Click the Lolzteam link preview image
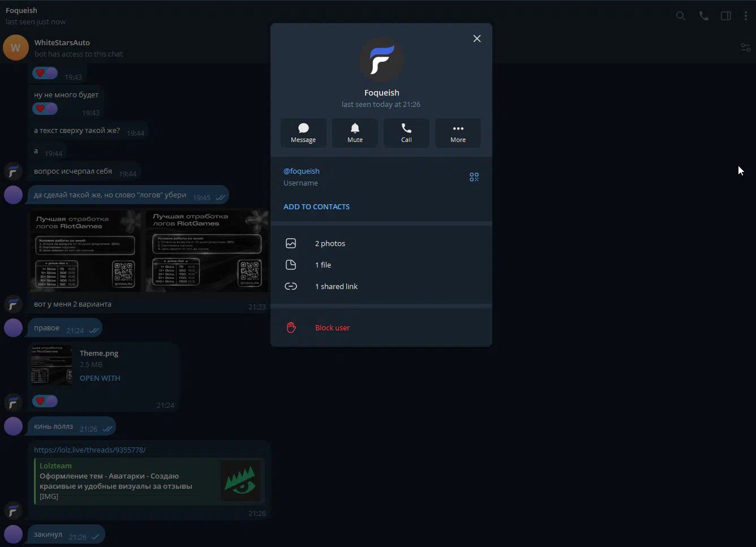 tap(240, 481)
